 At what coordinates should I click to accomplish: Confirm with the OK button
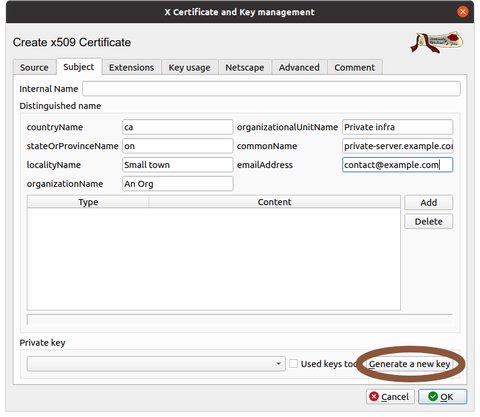pyautogui.click(x=443, y=397)
